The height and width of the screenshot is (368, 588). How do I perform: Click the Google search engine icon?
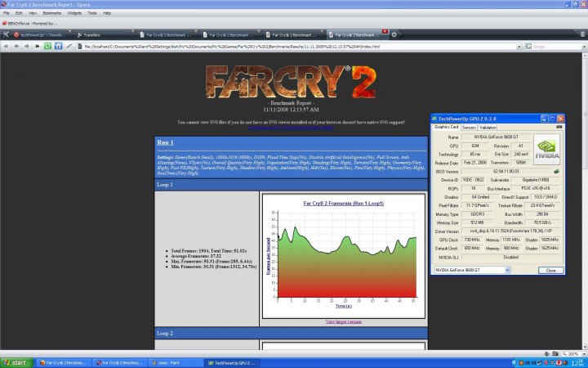click(x=528, y=47)
